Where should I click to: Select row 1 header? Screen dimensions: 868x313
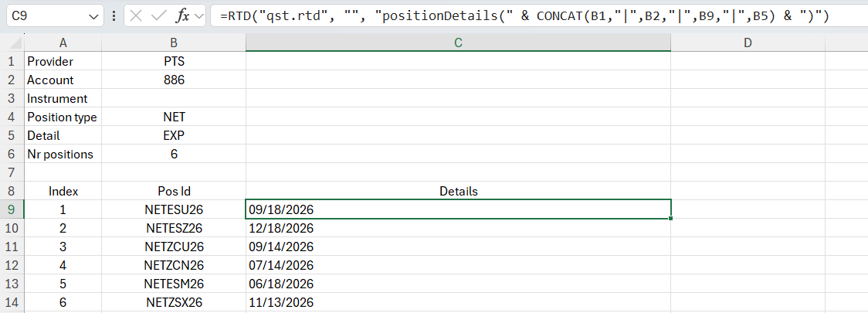(x=12, y=62)
